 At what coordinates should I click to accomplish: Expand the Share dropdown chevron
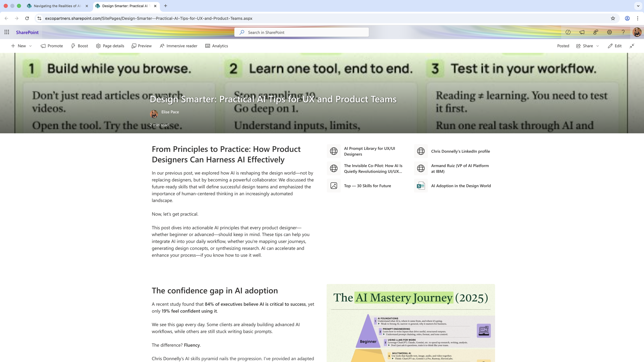(x=598, y=46)
